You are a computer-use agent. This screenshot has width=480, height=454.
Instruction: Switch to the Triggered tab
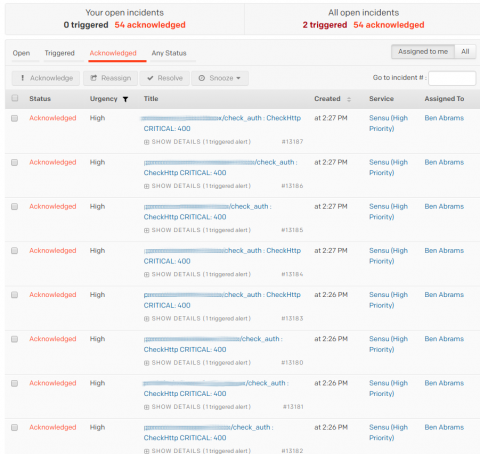[x=60, y=53]
